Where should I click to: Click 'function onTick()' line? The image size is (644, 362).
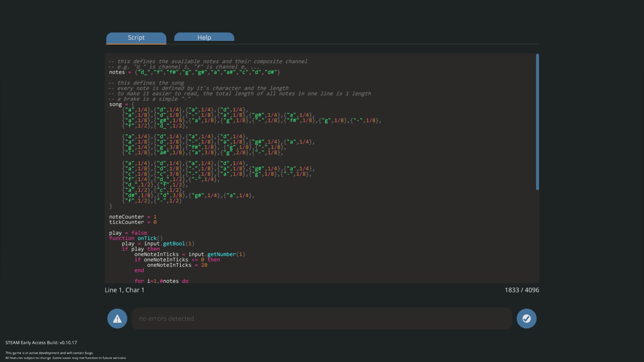coord(136,238)
